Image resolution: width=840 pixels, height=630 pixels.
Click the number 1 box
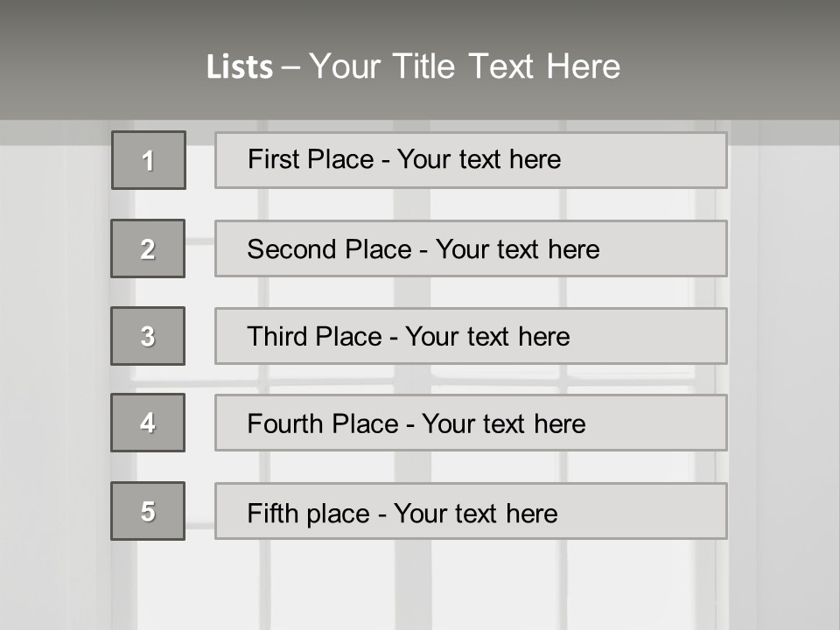pos(148,160)
